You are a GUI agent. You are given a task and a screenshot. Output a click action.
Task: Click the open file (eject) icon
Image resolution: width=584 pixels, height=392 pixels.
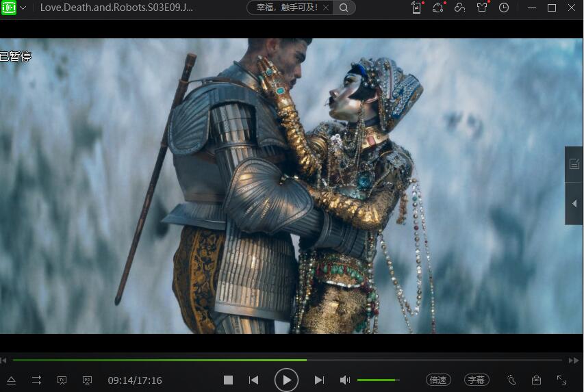(x=12, y=380)
